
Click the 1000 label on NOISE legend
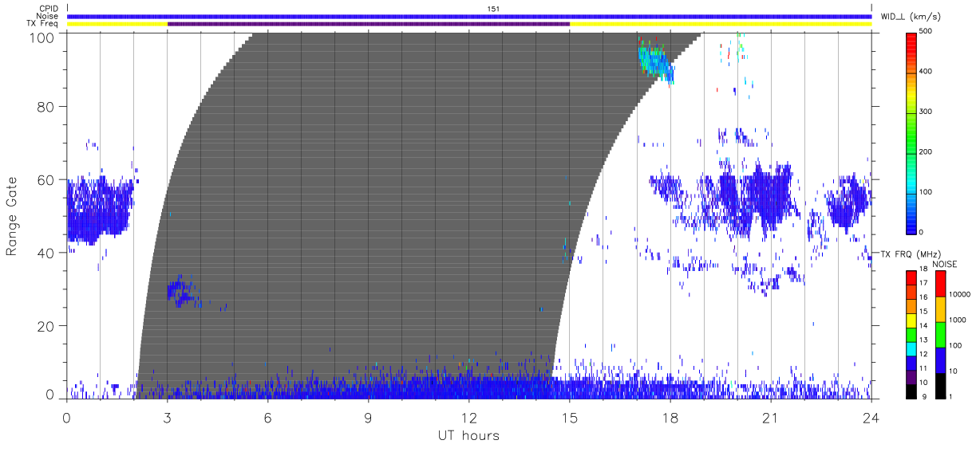(958, 320)
